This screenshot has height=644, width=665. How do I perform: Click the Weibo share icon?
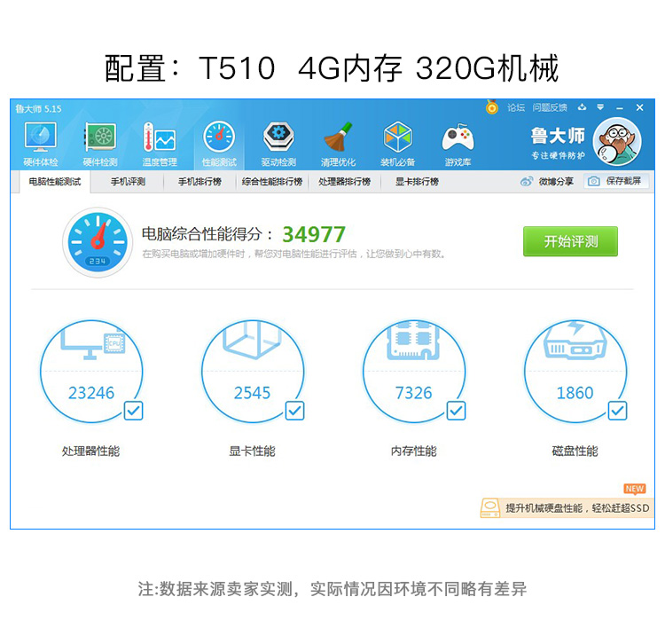[x=527, y=182]
